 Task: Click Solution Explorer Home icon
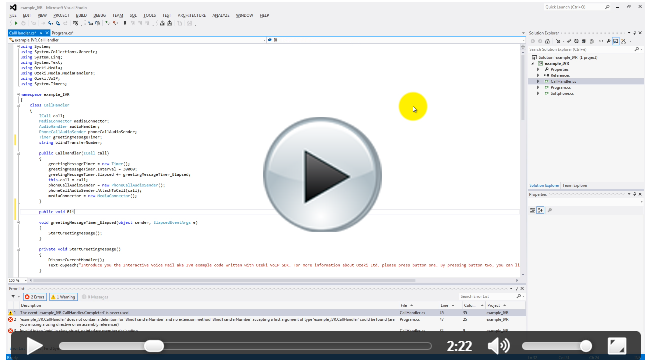[x=548, y=41]
